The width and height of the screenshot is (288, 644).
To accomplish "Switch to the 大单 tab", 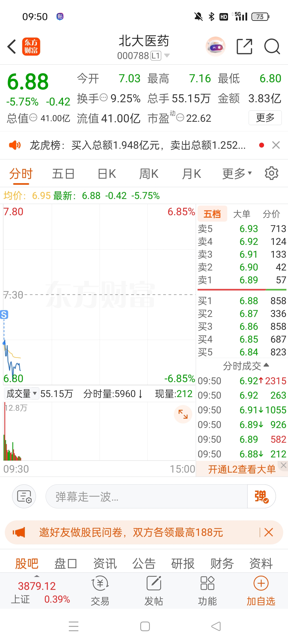I will pyautogui.click(x=242, y=214).
